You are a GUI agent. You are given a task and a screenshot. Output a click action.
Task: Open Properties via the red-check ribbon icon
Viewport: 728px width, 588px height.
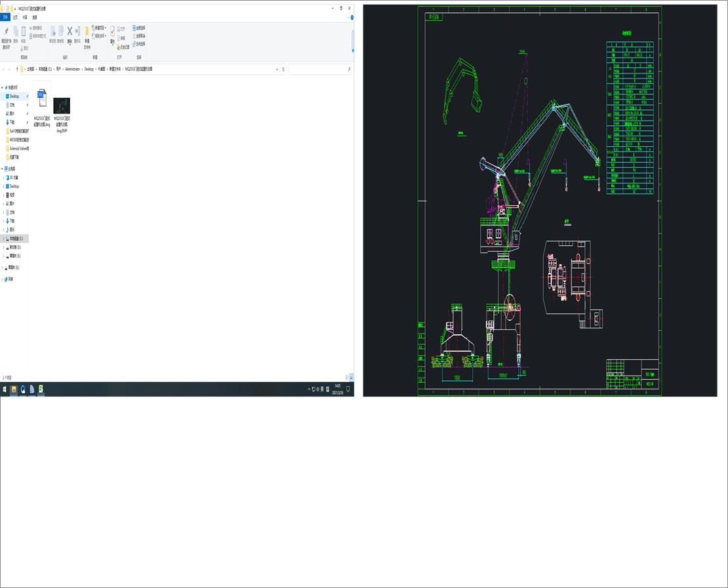click(112, 29)
